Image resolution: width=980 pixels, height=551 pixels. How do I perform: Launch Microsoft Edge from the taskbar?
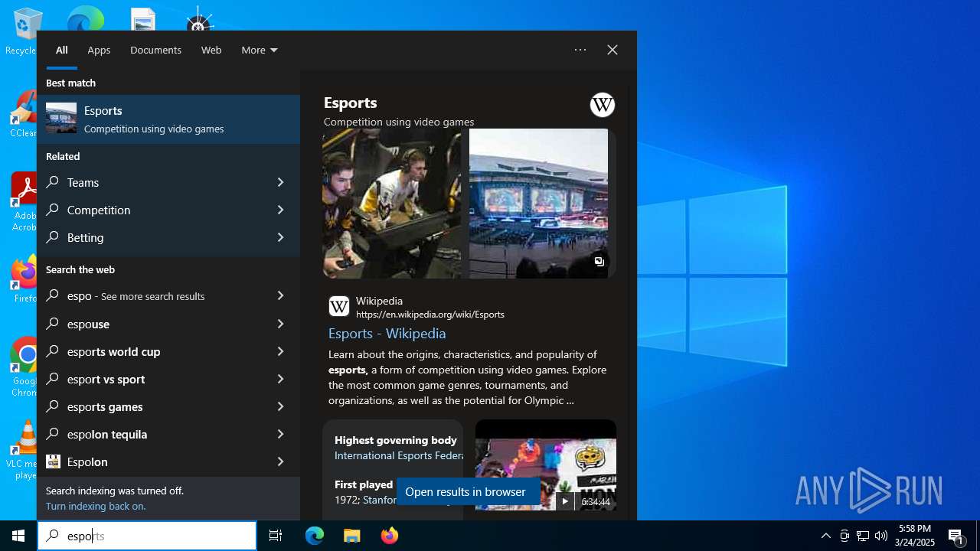315,536
